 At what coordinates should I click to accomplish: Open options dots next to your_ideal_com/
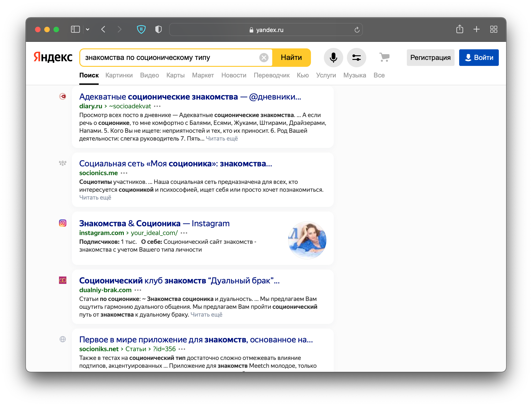coord(184,233)
